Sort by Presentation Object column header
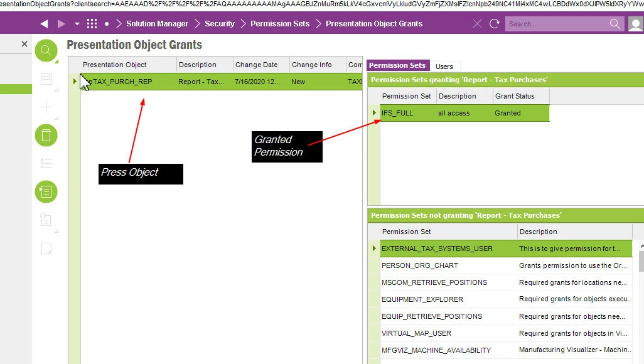Screen dimensions: 644x364 coord(129,65)
